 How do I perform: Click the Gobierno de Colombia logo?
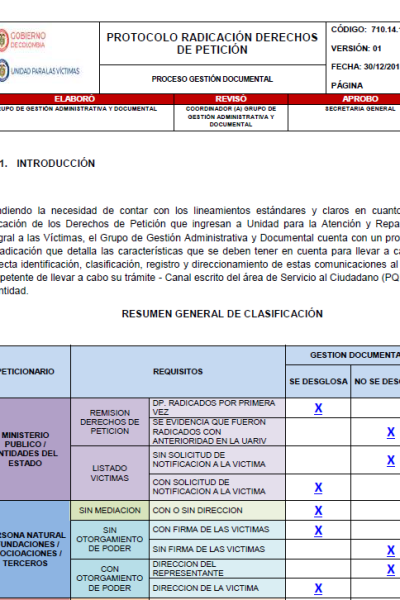coord(22,40)
